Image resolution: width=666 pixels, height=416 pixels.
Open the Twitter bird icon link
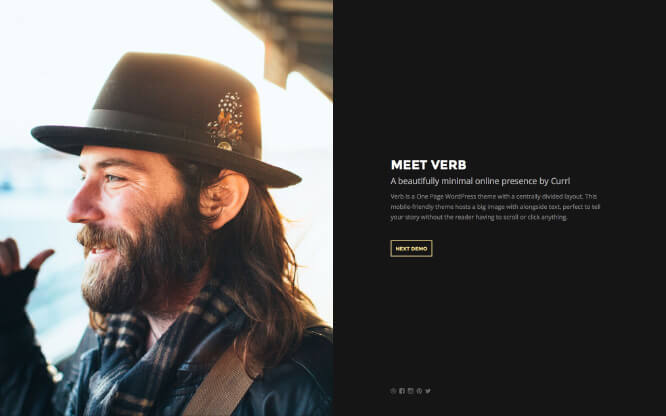(x=428, y=391)
